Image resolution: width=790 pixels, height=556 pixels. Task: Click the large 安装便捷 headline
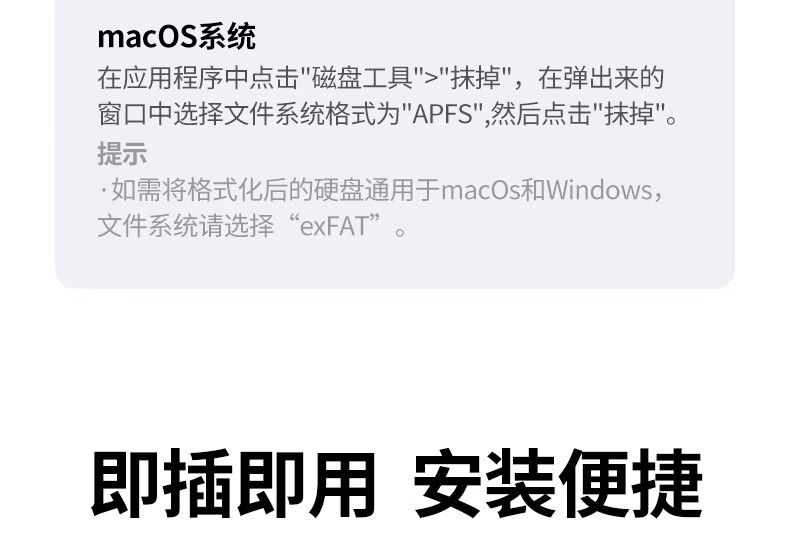coord(558,483)
